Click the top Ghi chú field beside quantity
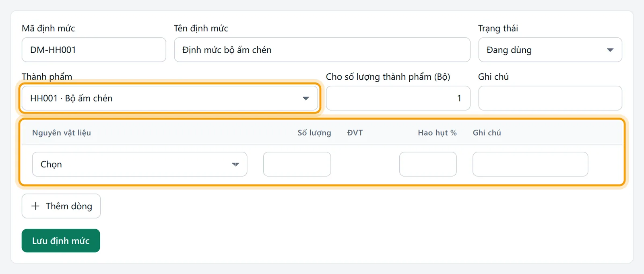The width and height of the screenshot is (644, 274). pyautogui.click(x=550, y=98)
